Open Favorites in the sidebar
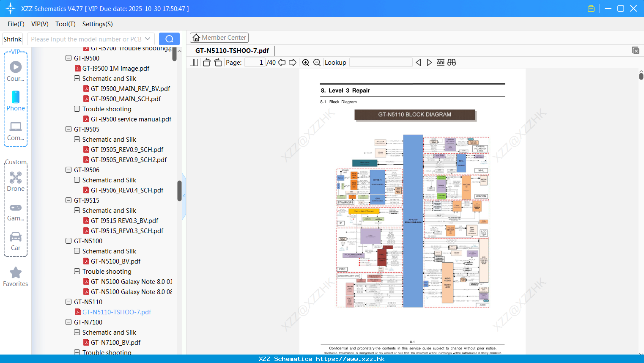Image resolution: width=644 pixels, height=363 pixels. 16,277
